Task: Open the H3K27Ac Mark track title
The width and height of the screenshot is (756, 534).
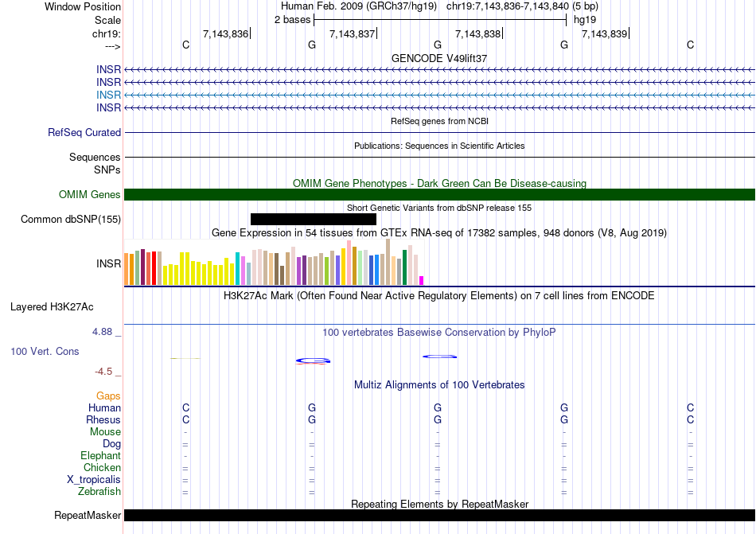Action: [439, 295]
